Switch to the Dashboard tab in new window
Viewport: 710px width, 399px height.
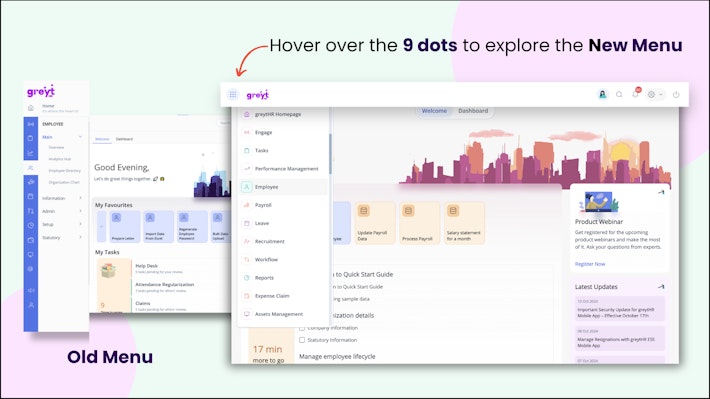tap(473, 111)
